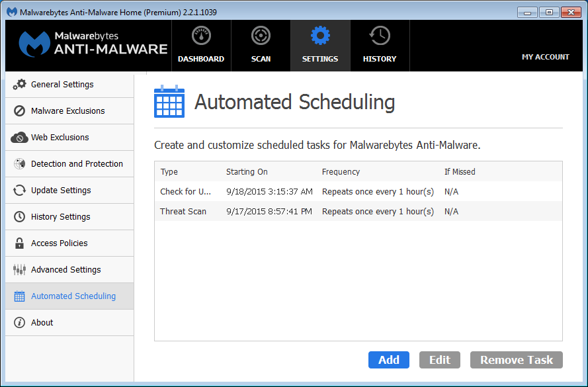The image size is (588, 387).
Task: Sort by Starting On column header
Action: point(247,172)
